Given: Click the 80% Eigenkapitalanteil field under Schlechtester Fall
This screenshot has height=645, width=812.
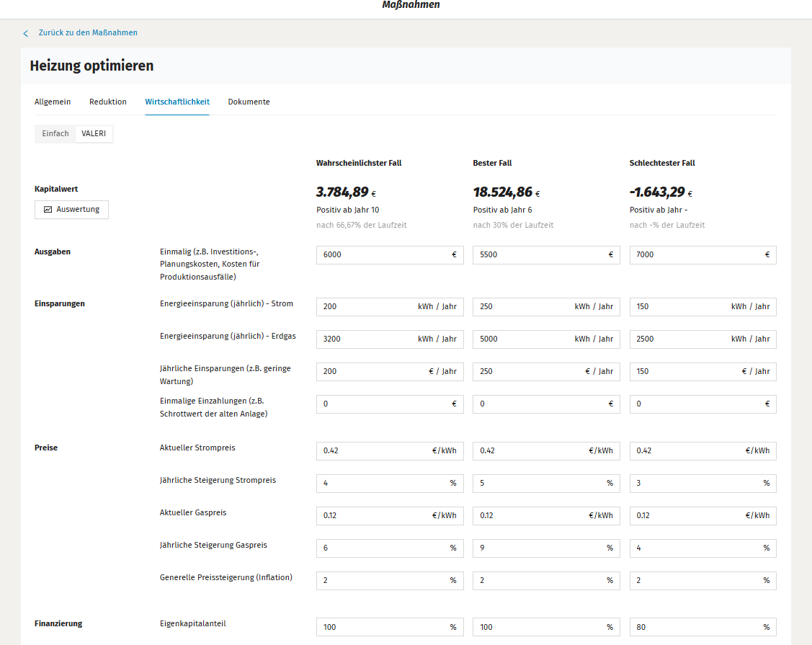Looking at the screenshot, I should [702, 627].
